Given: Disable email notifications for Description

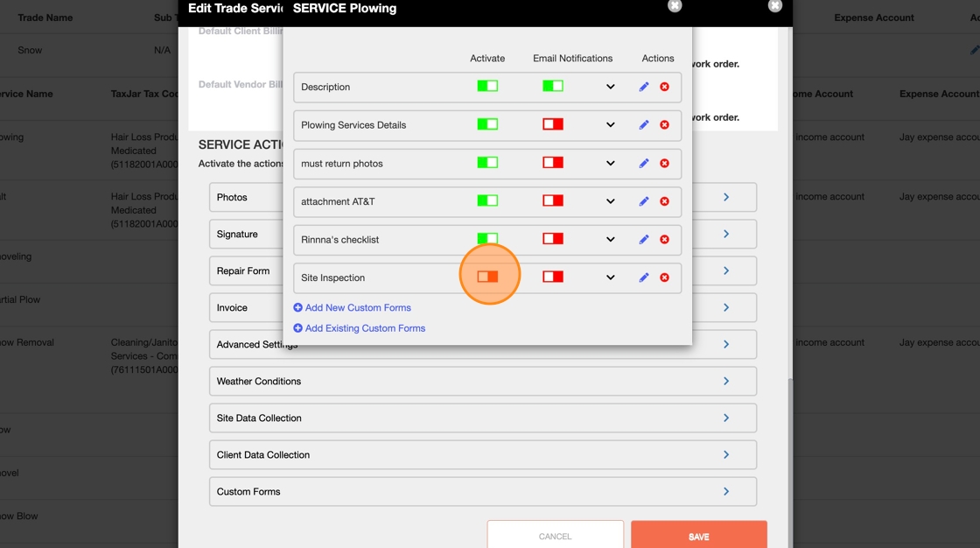Looking at the screenshot, I should coord(553,86).
